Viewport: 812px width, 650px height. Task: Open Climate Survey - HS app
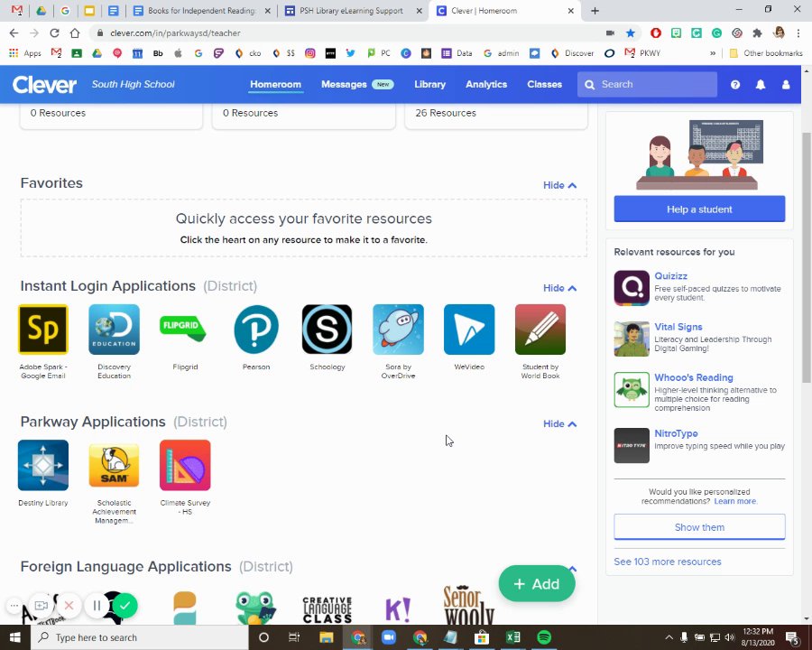pos(185,465)
